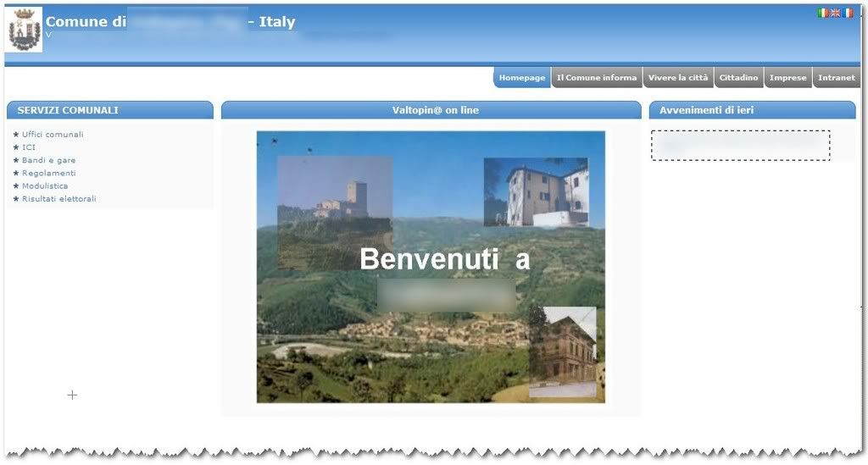Screen dimensions: 868x465
Task: Click the star bullet beside Uffici comunali
Action: (16, 134)
